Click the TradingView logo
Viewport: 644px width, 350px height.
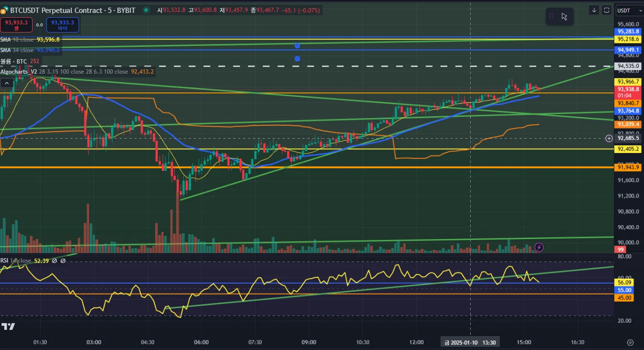8,327
